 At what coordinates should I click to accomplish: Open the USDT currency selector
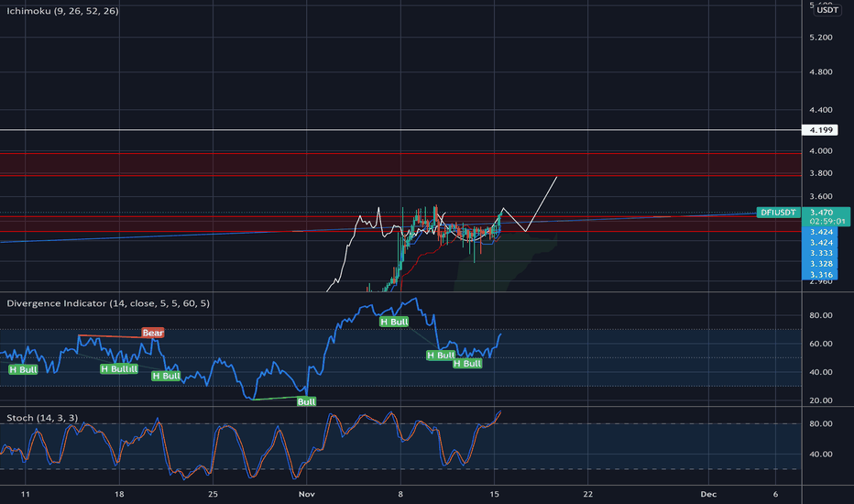(x=827, y=10)
